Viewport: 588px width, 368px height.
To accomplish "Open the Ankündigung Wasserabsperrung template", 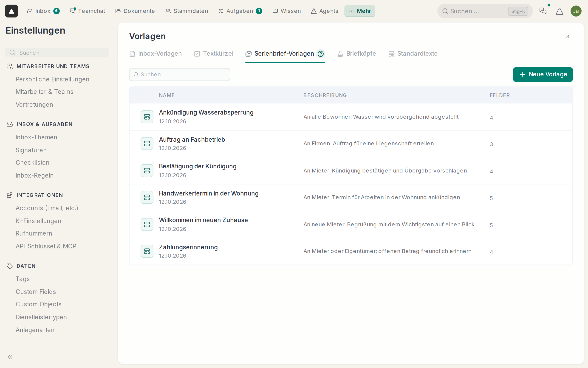I will [351, 117].
